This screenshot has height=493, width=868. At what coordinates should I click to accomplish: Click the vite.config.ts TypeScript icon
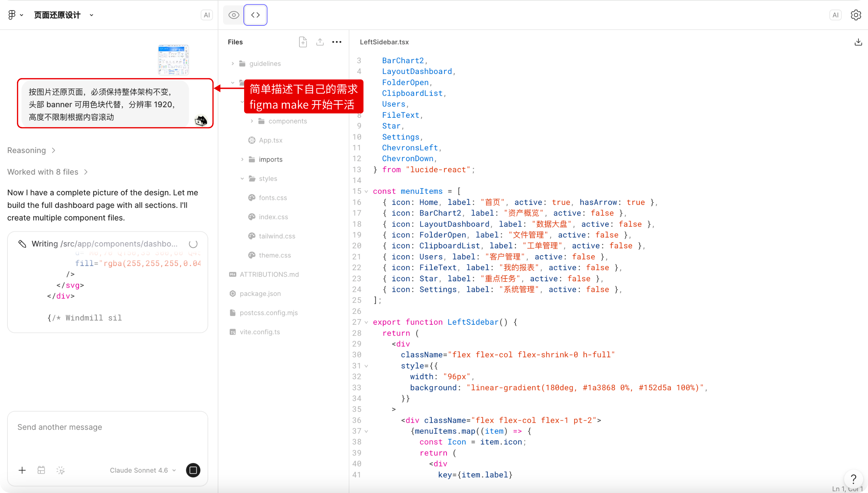point(233,332)
